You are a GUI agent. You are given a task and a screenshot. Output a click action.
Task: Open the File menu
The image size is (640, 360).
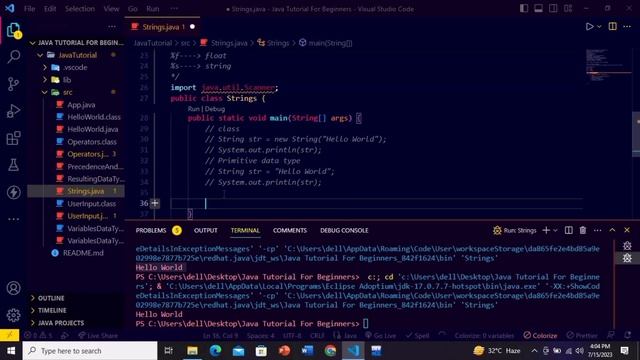tap(29, 9)
